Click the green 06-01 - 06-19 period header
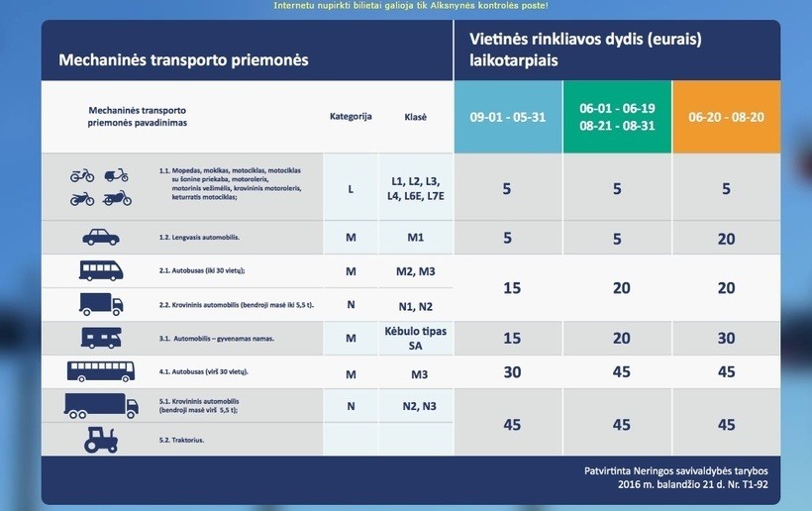This screenshot has width=812, height=511. tap(616, 116)
